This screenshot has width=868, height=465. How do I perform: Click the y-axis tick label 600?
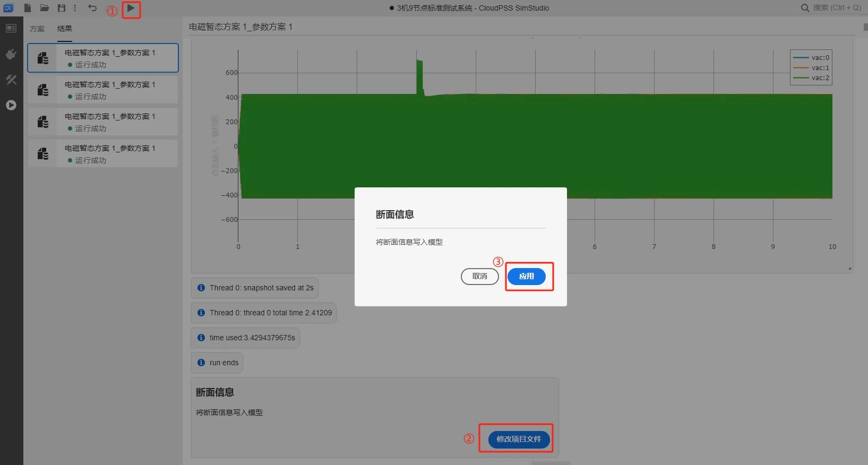coord(231,73)
